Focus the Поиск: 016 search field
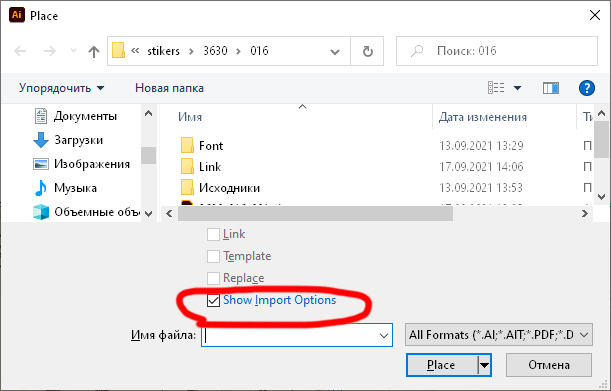The height and width of the screenshot is (391, 611). 497,51
